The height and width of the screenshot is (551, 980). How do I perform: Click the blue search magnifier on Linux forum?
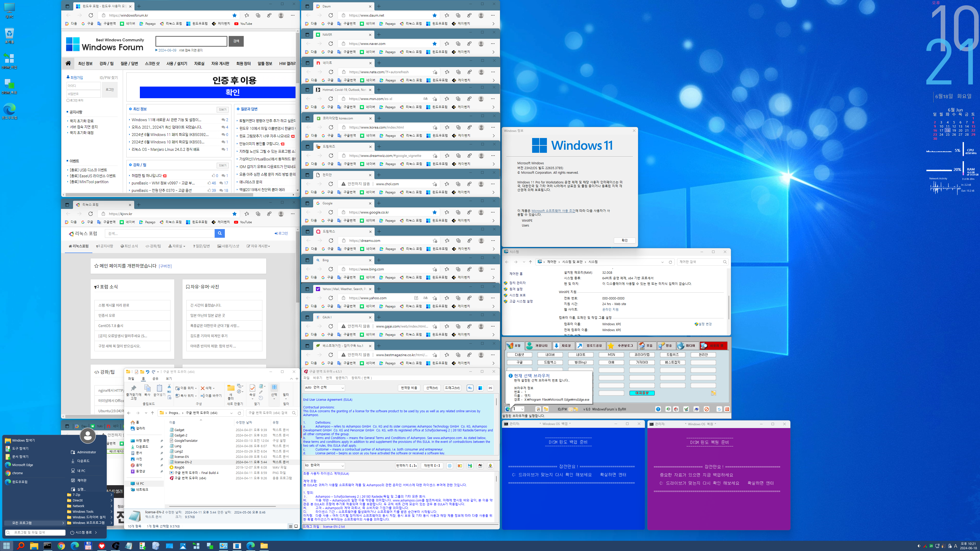pyautogui.click(x=219, y=233)
